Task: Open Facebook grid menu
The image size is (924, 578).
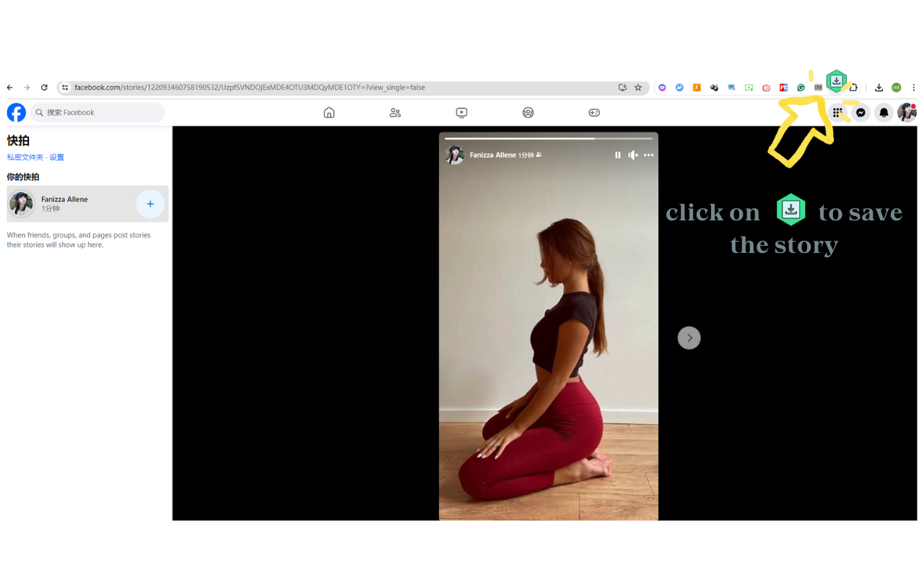Action: click(837, 113)
